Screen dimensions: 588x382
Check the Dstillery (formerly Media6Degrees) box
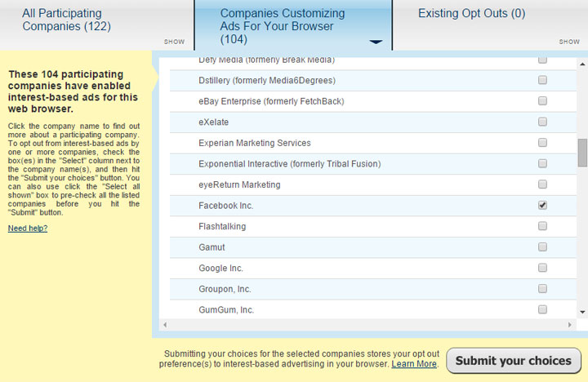coord(542,80)
